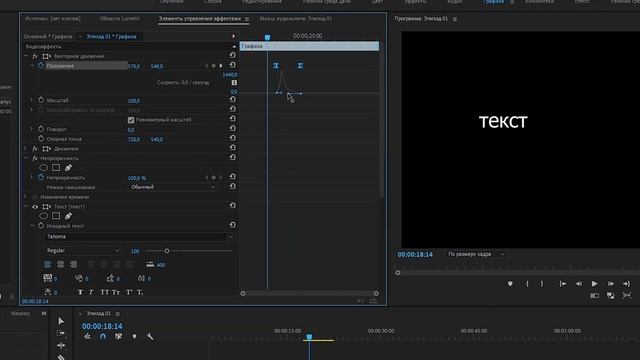This screenshot has width=640, height=360.
Task: Switch to Источник tab
Action: click(53, 19)
